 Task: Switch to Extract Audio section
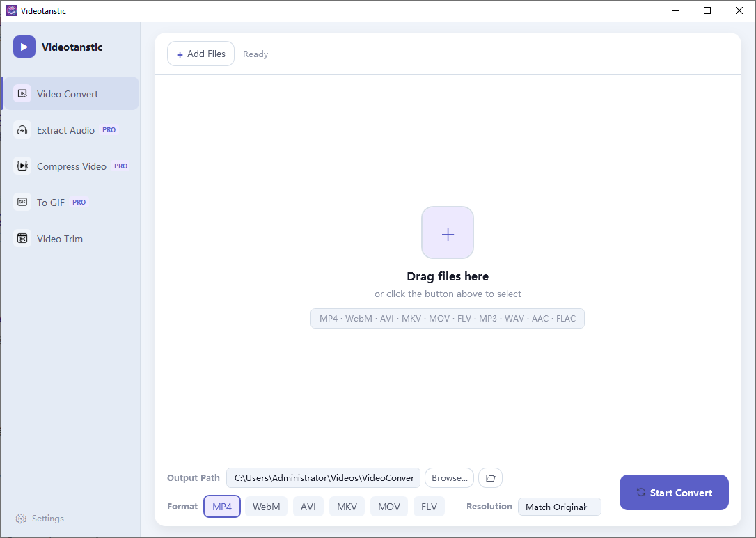point(71,129)
